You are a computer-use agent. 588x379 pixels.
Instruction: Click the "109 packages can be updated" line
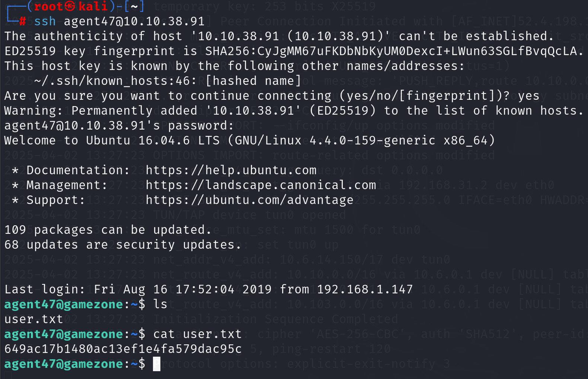[x=108, y=230]
